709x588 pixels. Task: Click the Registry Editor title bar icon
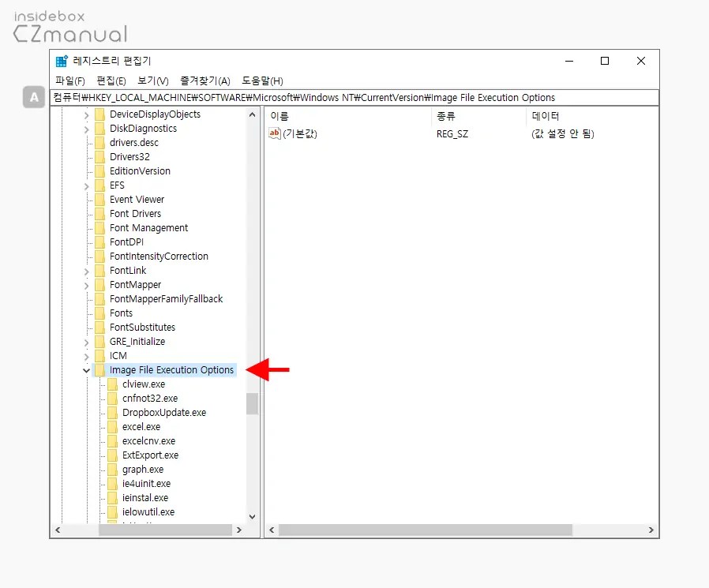click(x=62, y=61)
